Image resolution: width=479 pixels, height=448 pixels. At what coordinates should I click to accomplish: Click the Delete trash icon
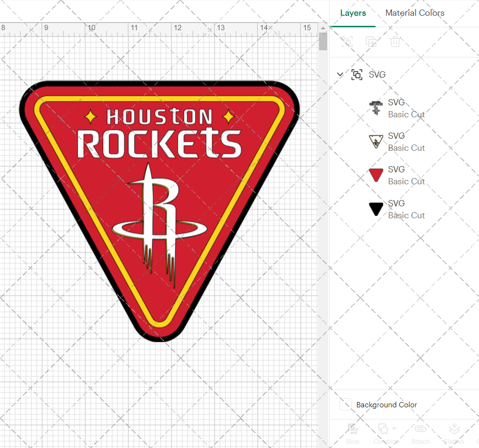point(395,42)
